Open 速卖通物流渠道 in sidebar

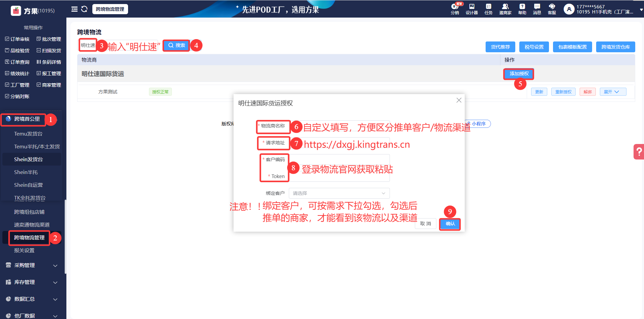32,225
